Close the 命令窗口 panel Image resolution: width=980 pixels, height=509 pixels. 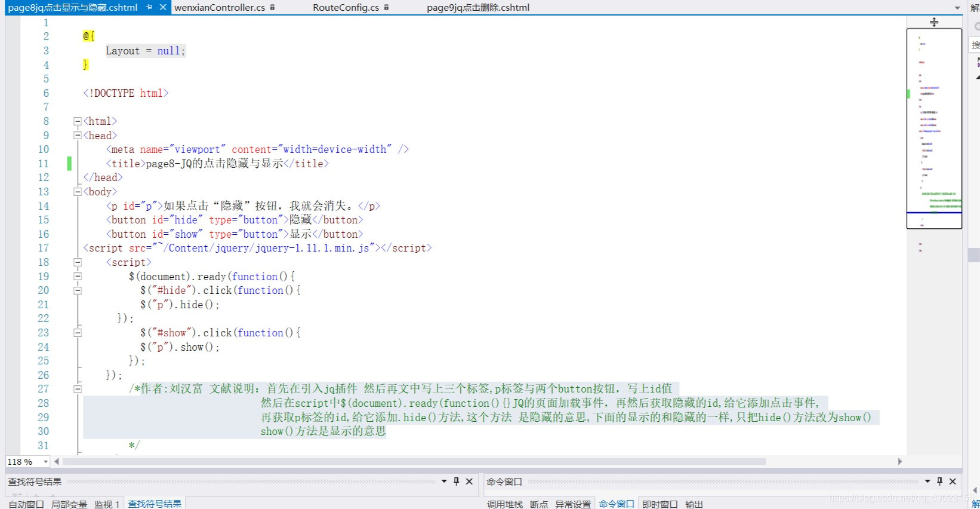953,481
